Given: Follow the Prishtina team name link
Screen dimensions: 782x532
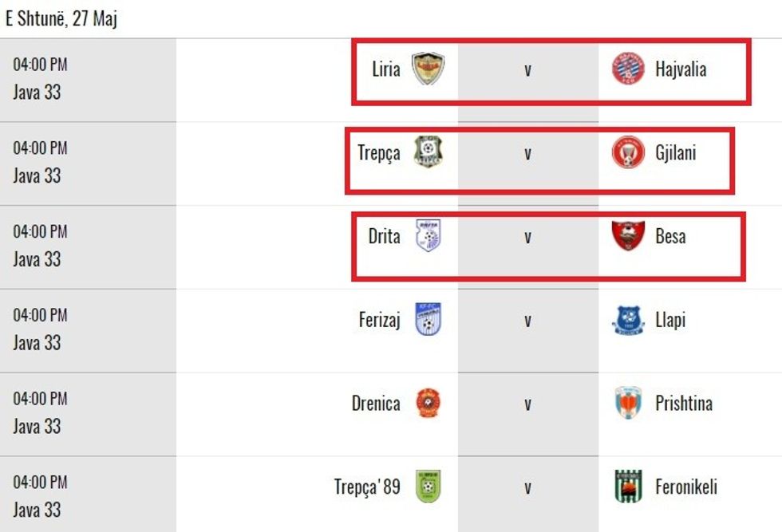Looking at the screenshot, I should (684, 404).
